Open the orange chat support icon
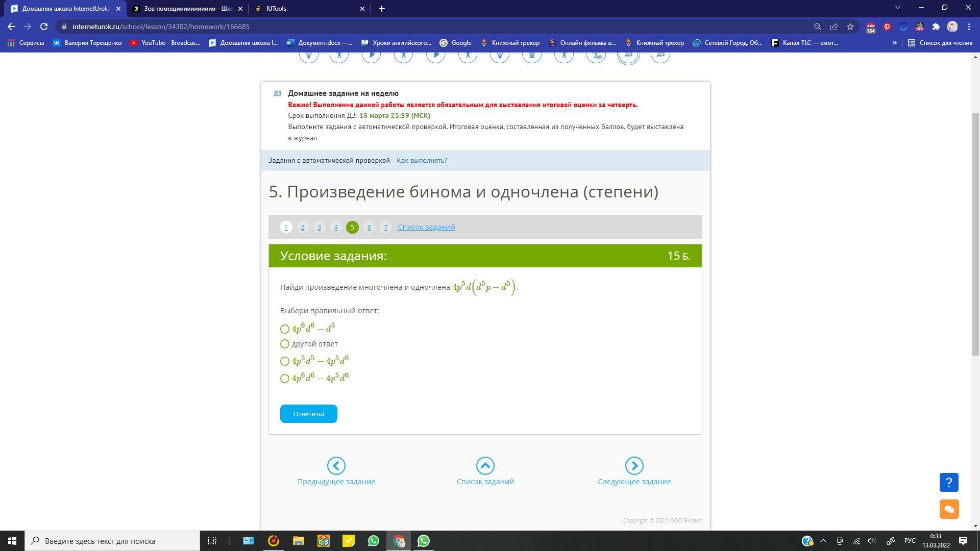 [x=948, y=509]
